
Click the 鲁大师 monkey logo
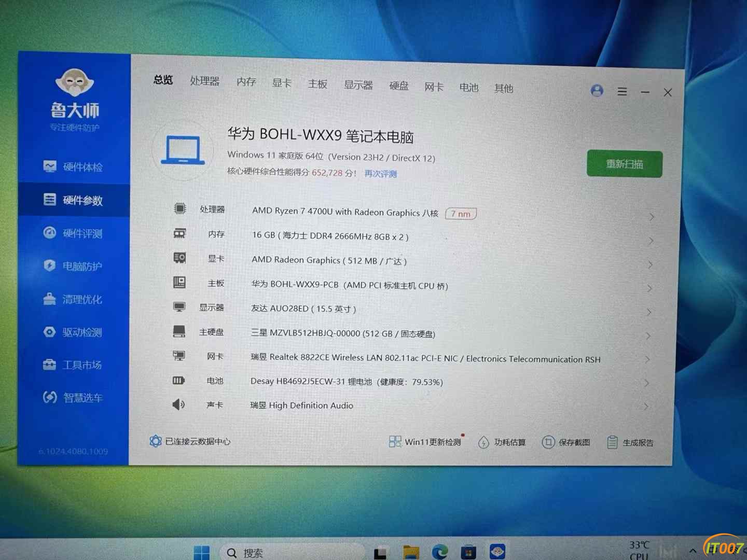coord(74,83)
